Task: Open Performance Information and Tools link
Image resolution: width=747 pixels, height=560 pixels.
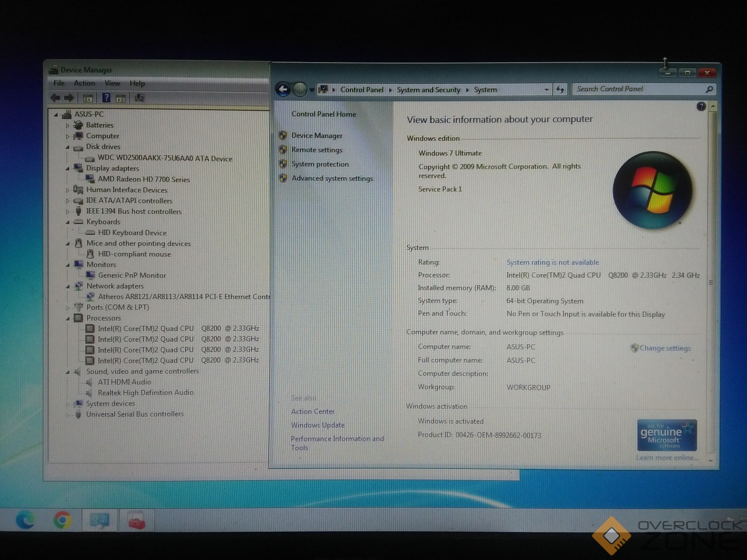Action: 337,443
